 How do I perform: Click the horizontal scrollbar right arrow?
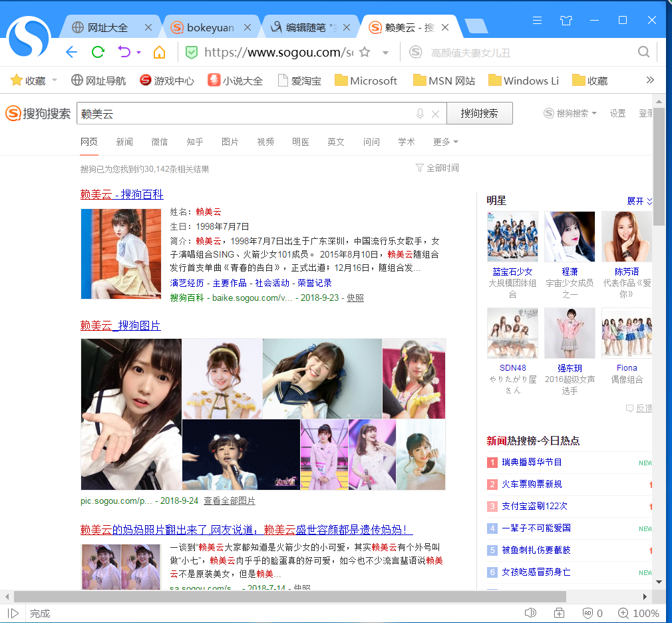point(645,596)
